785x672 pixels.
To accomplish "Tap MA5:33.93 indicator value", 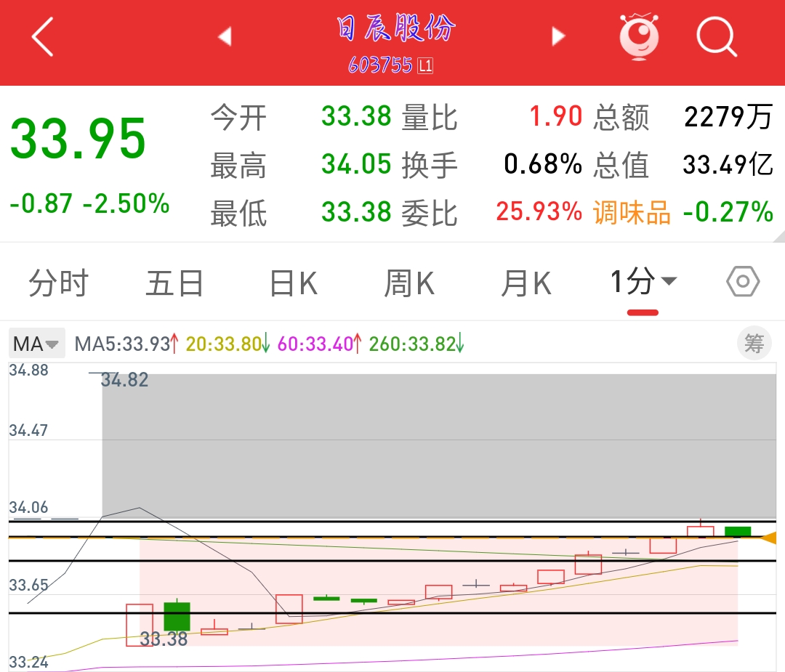I will click(x=126, y=344).
